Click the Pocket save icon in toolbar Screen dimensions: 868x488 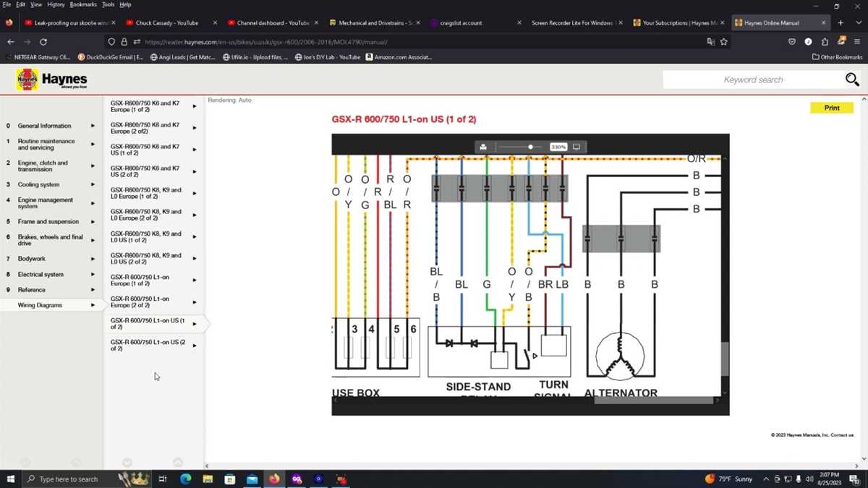click(x=792, y=42)
